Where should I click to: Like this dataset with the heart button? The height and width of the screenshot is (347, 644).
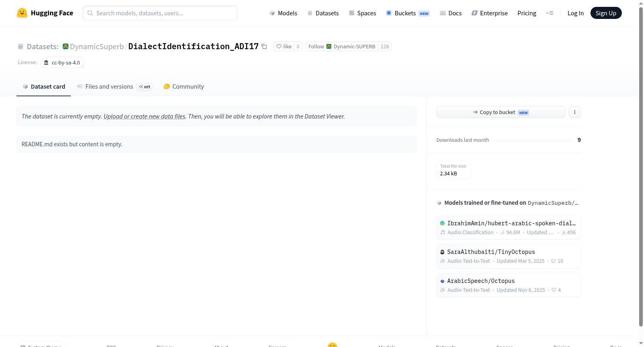click(x=284, y=46)
